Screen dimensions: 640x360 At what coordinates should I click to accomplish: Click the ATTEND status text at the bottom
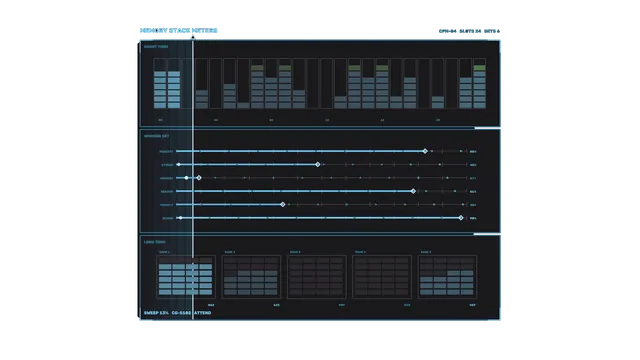click(x=202, y=313)
